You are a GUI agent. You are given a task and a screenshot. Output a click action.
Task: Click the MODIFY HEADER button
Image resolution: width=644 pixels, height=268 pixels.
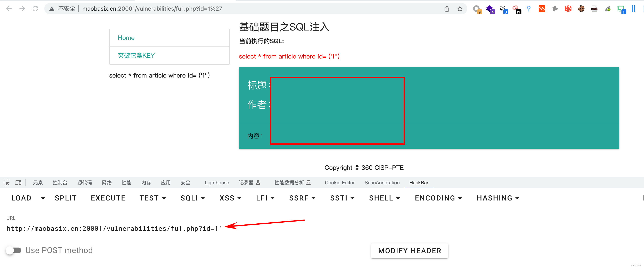[x=409, y=251]
